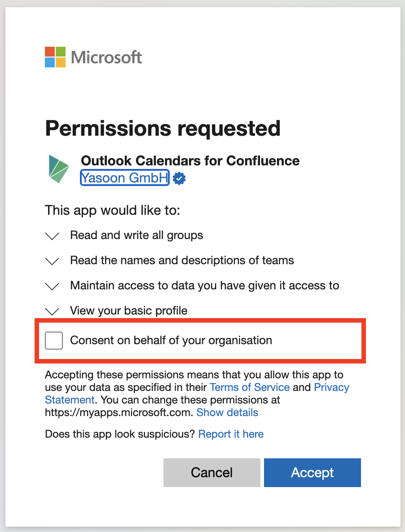The image size is (405, 532).
Task: Click the Outlook Calendars for Confluence app icon
Action: [x=59, y=168]
